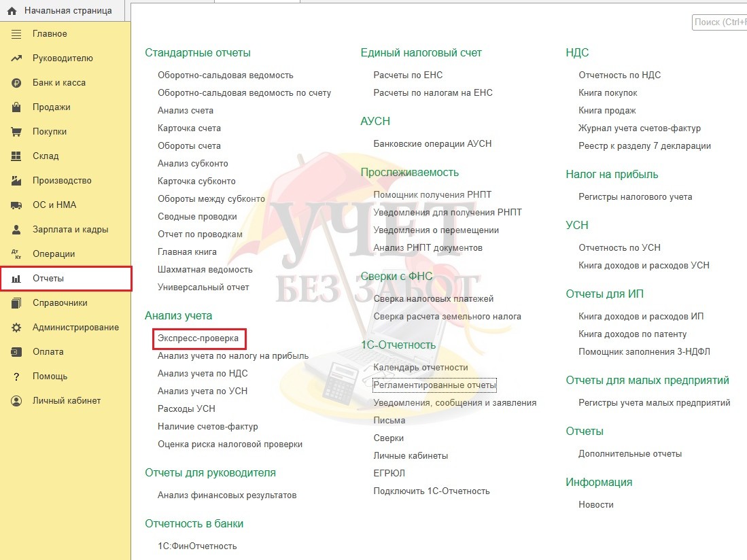Click the Главное hamburger icon in sidebar
The height and width of the screenshot is (560, 747).
(x=16, y=34)
